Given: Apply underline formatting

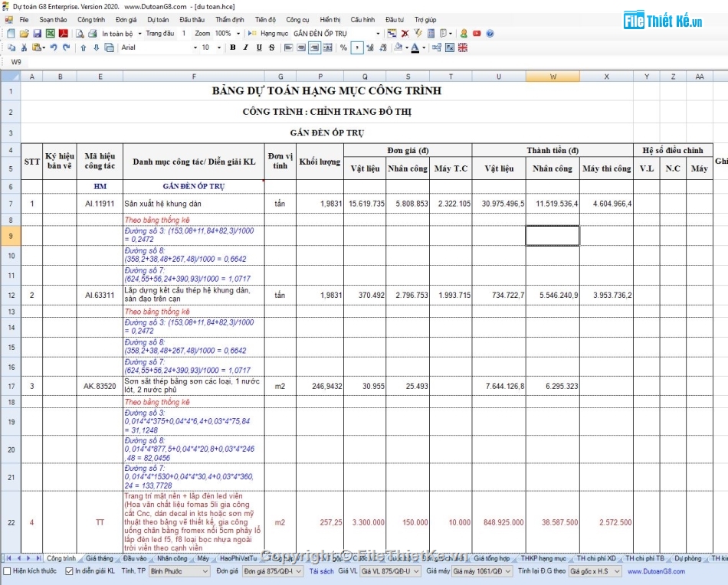Looking at the screenshot, I should point(259,47).
